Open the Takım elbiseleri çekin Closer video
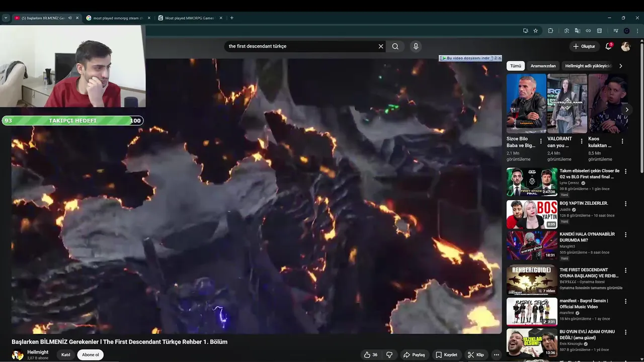Image resolution: width=644 pixels, height=362 pixels. [x=532, y=182]
